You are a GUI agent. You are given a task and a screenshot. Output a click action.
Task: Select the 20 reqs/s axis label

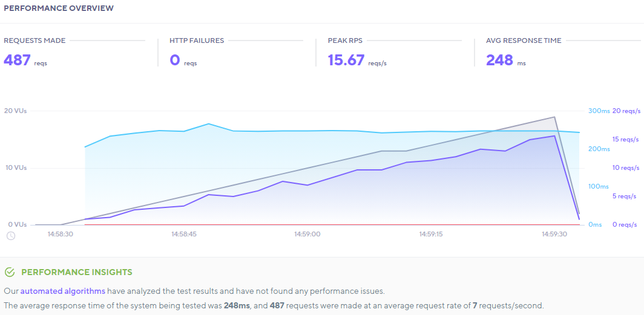(x=625, y=111)
